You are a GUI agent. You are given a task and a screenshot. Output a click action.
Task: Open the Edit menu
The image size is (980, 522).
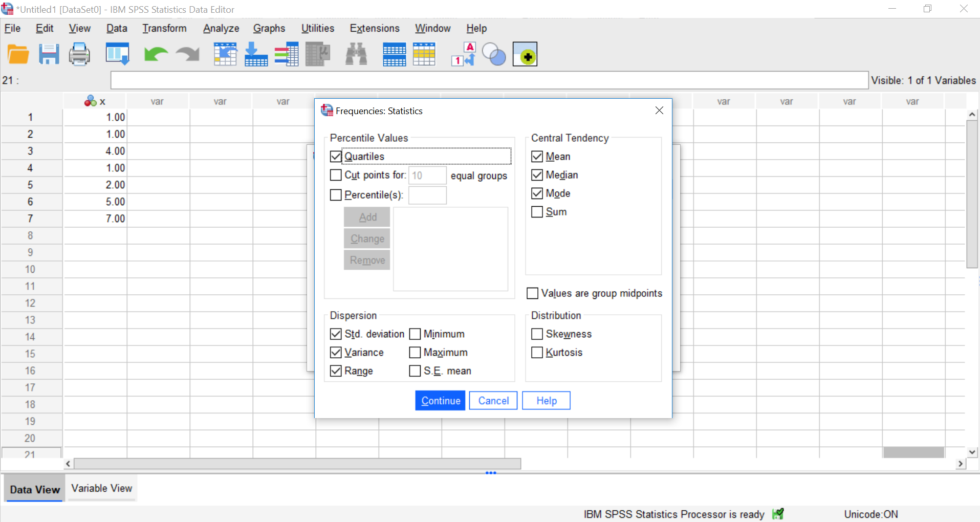pyautogui.click(x=45, y=28)
